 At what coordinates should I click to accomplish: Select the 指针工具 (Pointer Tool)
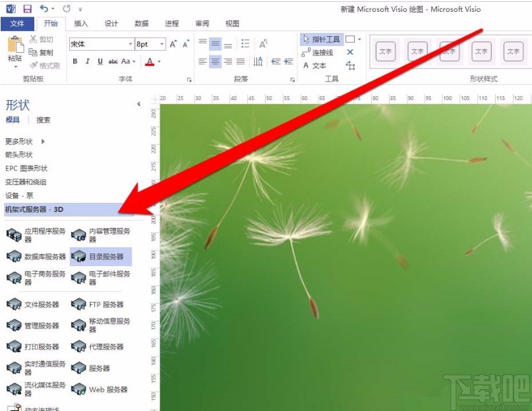tap(322, 38)
